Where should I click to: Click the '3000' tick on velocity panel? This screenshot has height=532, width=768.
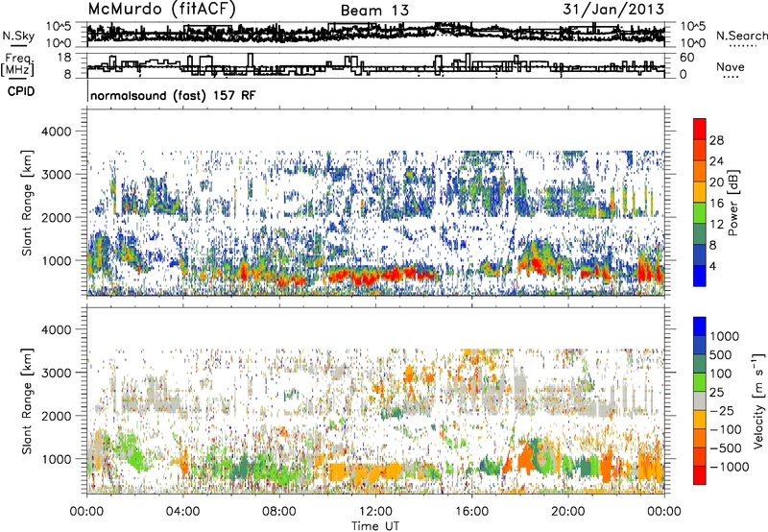point(56,373)
